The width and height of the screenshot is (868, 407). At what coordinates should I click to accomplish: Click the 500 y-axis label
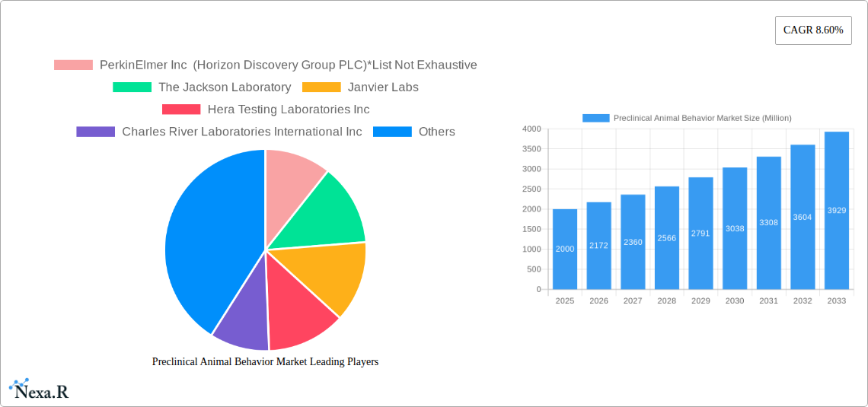pos(534,269)
